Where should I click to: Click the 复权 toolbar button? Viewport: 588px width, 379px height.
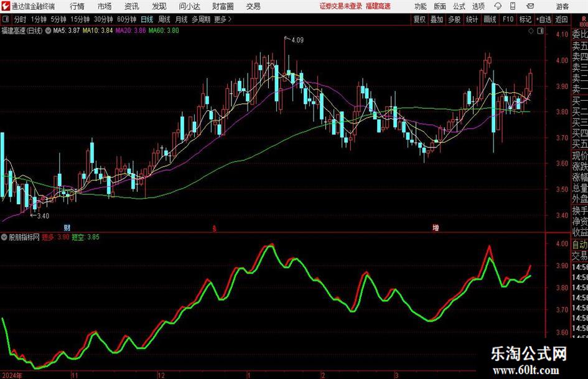coord(419,19)
